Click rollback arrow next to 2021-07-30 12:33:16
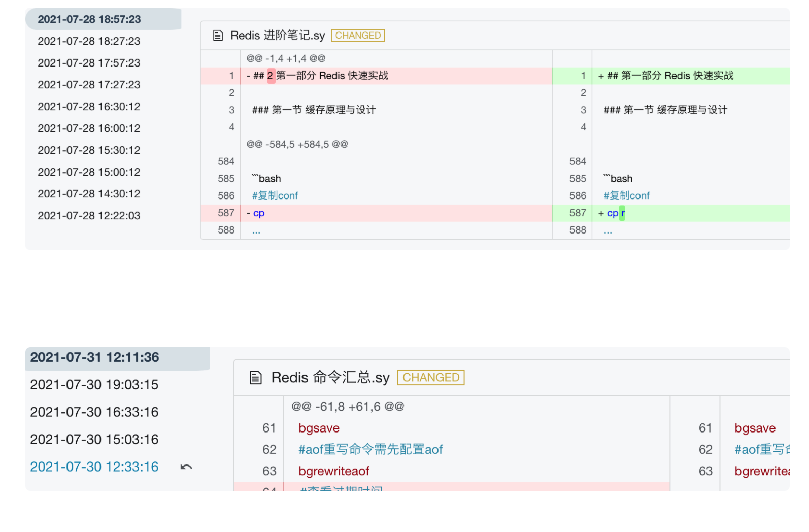Screen dimensions: 809x532 [186, 467]
